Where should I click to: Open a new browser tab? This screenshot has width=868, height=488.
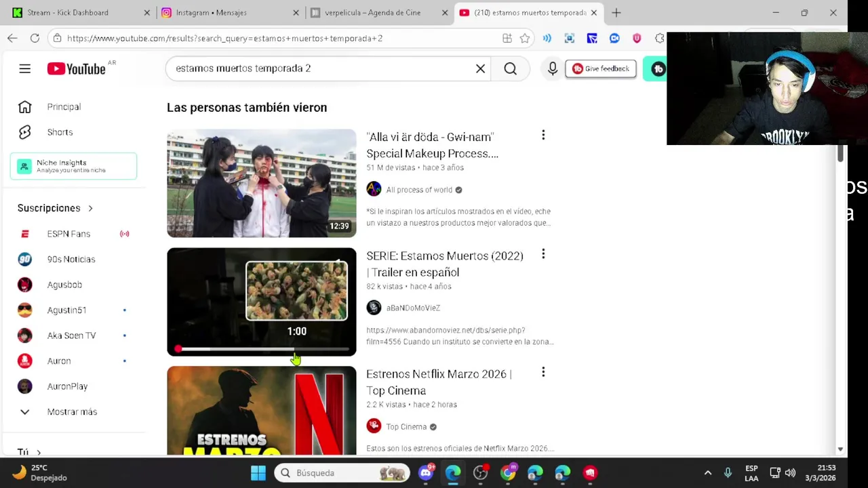[616, 13]
